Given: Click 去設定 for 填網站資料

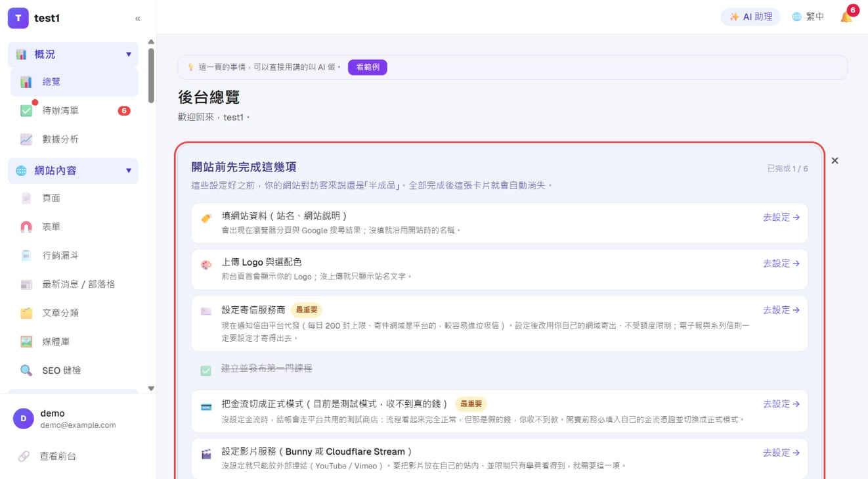Looking at the screenshot, I should (781, 217).
